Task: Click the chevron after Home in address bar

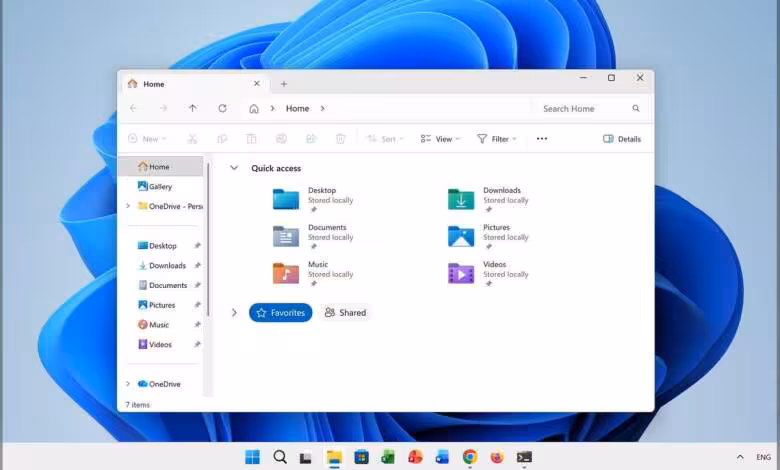Action: click(322, 108)
